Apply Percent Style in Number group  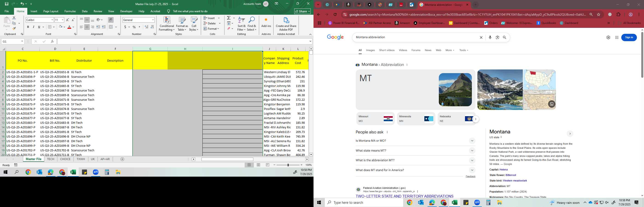134,27
